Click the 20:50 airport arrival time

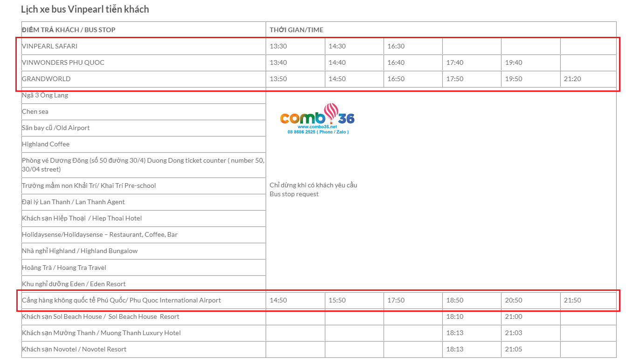pyautogui.click(x=514, y=300)
